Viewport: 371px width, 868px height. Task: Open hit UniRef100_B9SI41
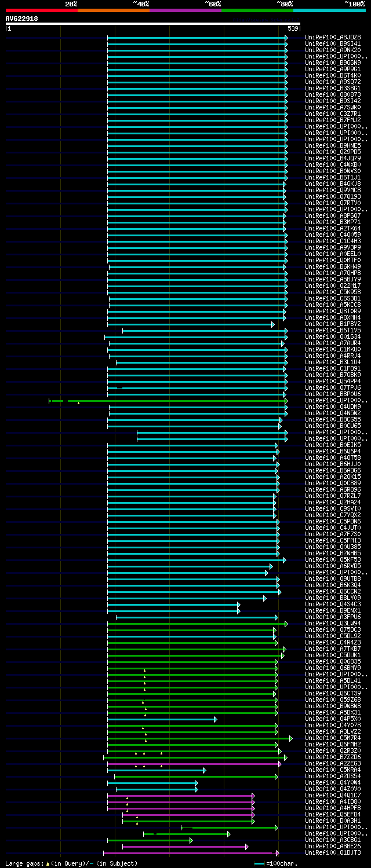coord(334,43)
